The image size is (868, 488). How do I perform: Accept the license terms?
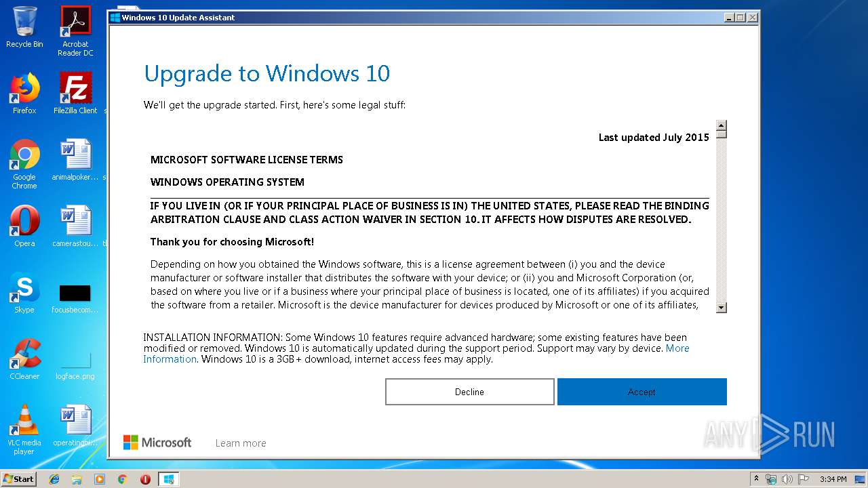(x=642, y=392)
